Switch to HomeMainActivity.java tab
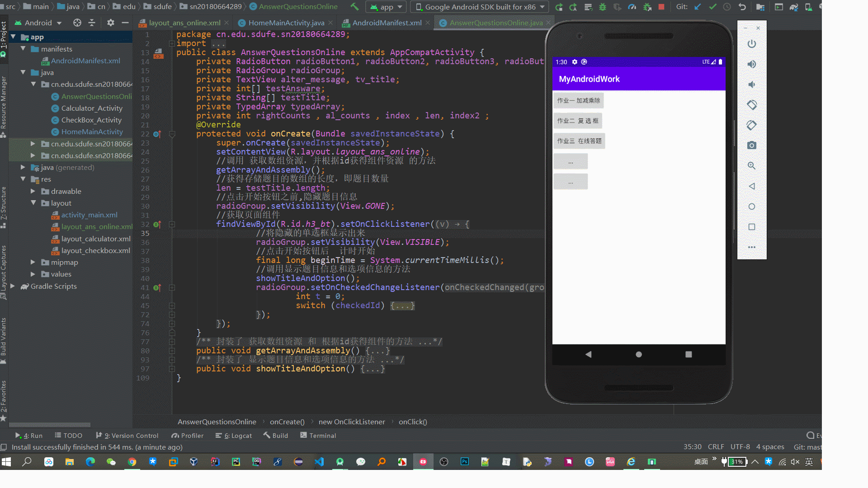 (x=286, y=23)
